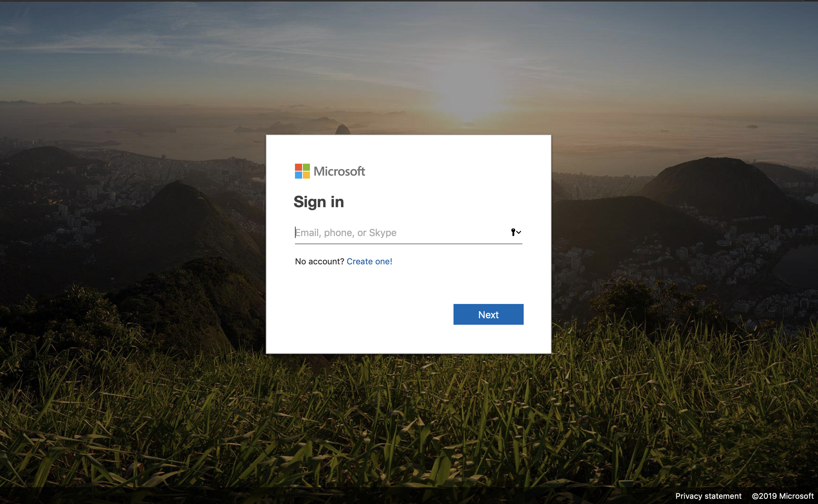This screenshot has width=818, height=504.
Task: Click the Microsoft four-square logo
Action: 302,171
